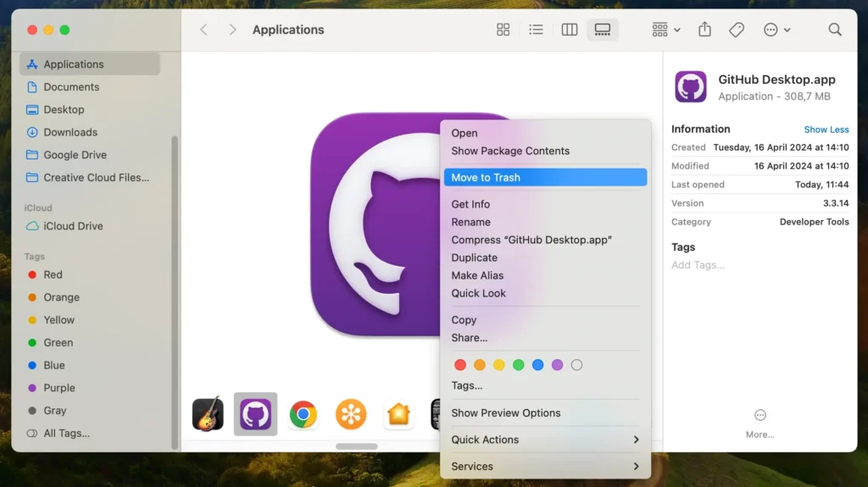Screen dimensions: 868x487
Task: Apply the blue tag color dot
Action: (537, 365)
